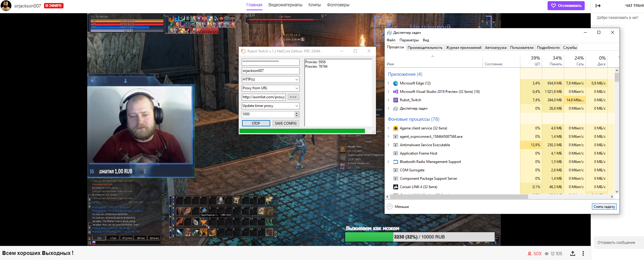Expand the Microsoft Edge process group
This screenshot has height=260, width=644.
click(388, 83)
